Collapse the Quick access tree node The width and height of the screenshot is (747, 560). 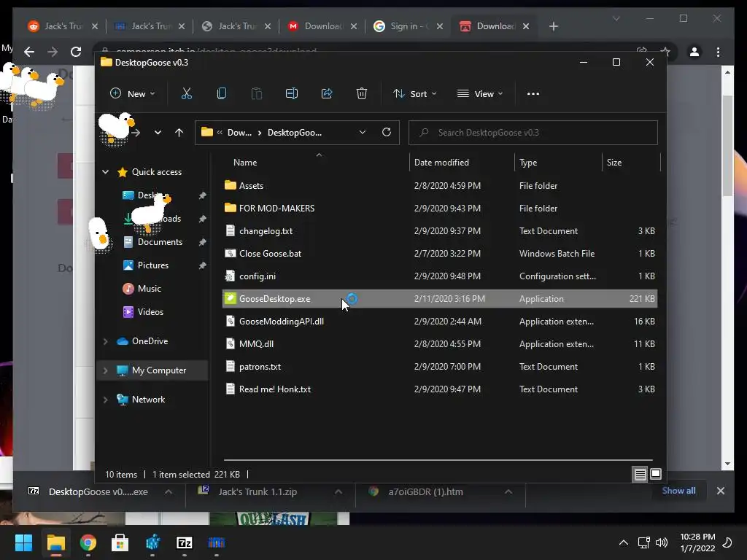pos(105,172)
